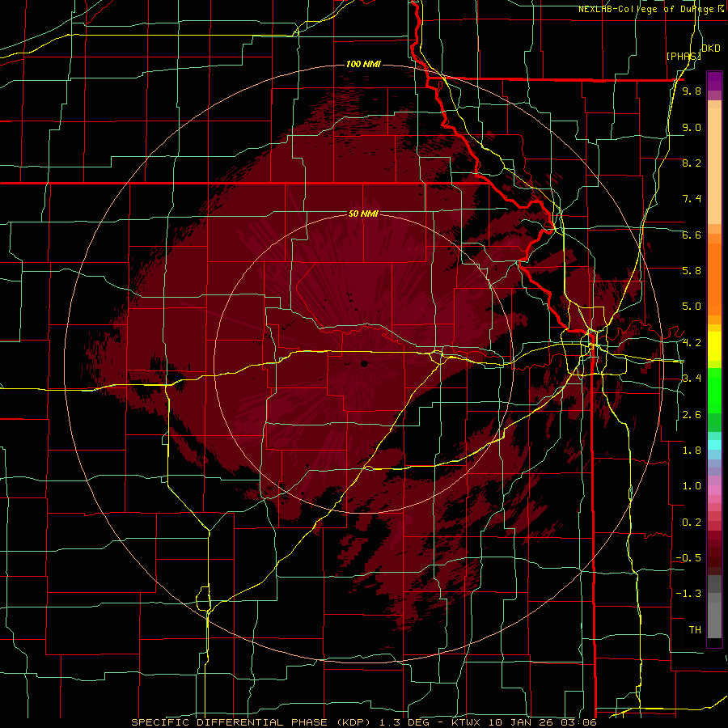Click the -1.3 value on the legend
This screenshot has height=728, width=728.
(688, 594)
